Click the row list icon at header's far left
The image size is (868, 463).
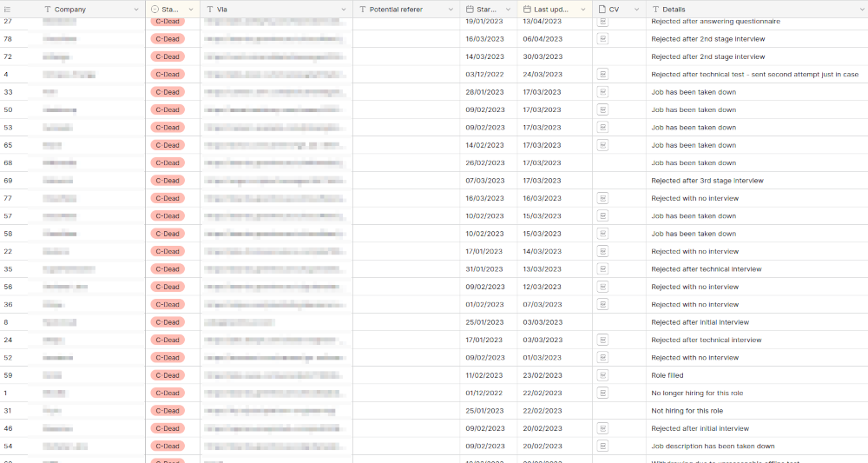pyautogui.click(x=7, y=10)
